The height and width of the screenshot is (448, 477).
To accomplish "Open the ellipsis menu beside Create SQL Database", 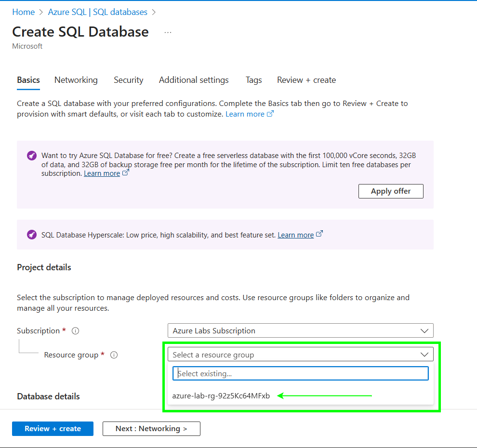I will pos(168,32).
